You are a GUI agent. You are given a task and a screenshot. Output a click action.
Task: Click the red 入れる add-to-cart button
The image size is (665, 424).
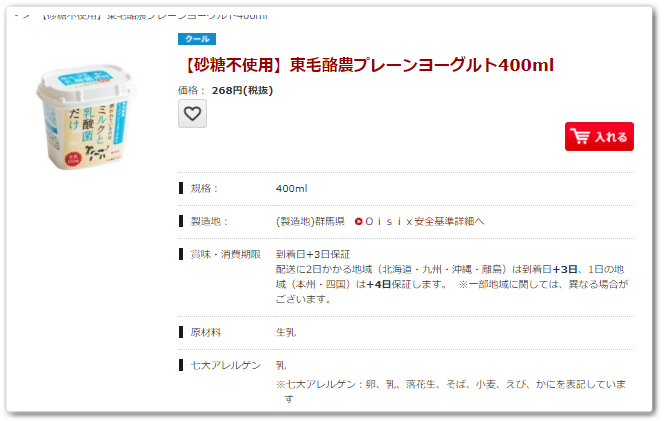(x=599, y=137)
